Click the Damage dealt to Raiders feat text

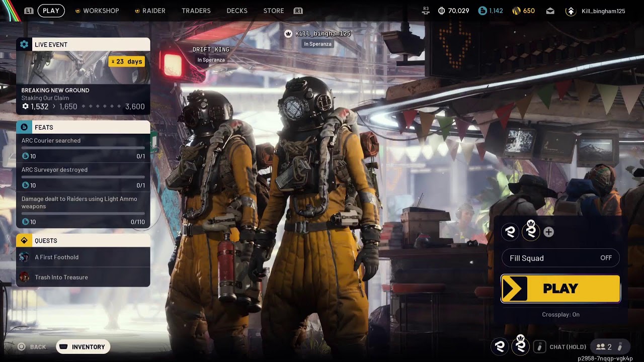(x=79, y=203)
